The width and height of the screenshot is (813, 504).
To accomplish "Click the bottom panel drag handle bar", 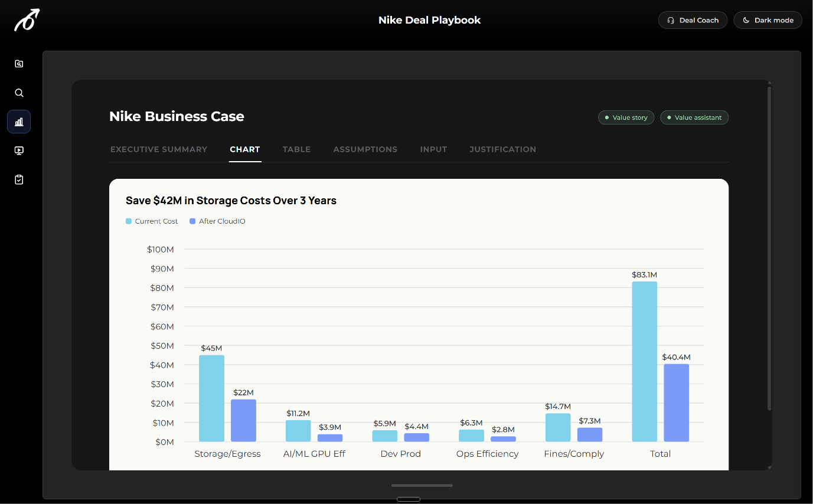I will (422, 486).
